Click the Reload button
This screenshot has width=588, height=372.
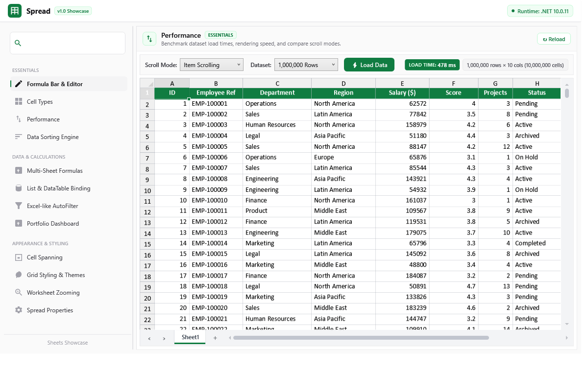click(554, 39)
